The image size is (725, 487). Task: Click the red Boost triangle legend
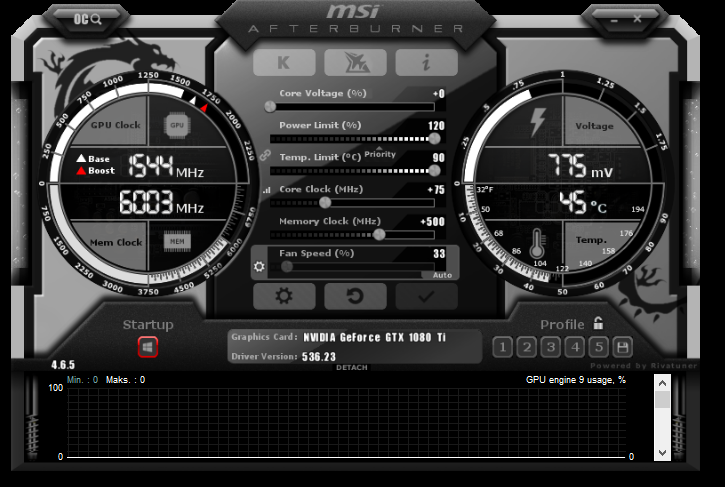81,171
